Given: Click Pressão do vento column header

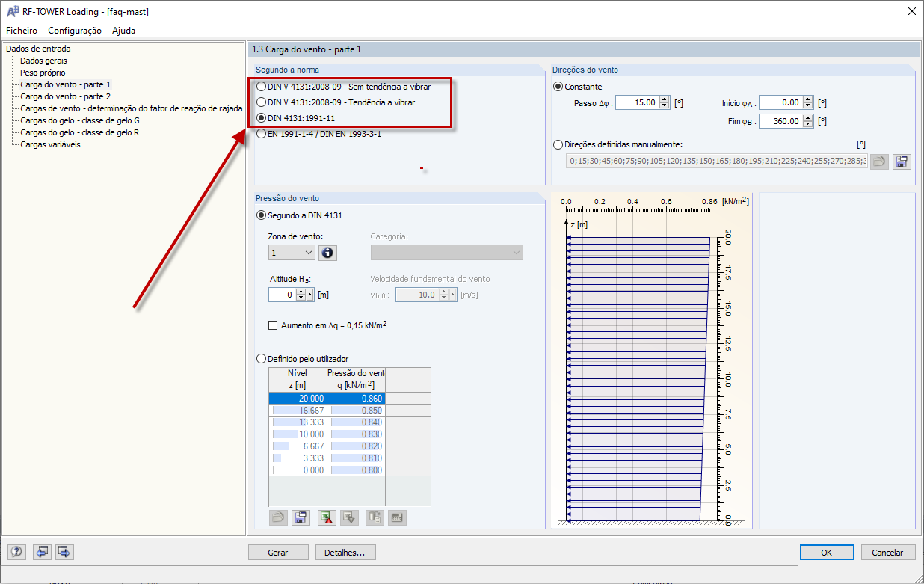Looking at the screenshot, I should click(356, 379).
